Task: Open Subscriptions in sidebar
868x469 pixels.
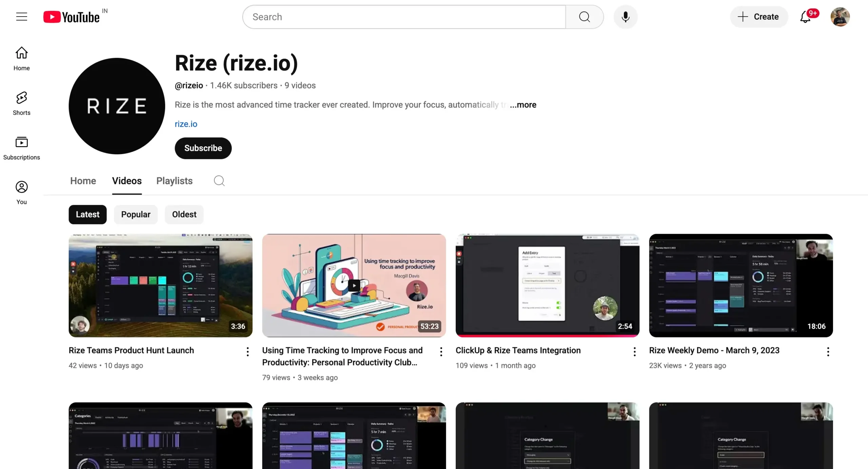Action: click(21, 148)
